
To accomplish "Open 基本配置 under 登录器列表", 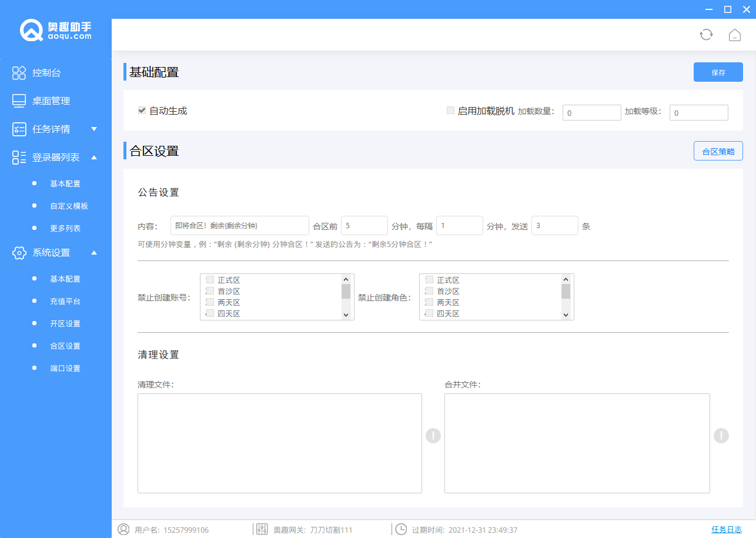I will tap(65, 183).
